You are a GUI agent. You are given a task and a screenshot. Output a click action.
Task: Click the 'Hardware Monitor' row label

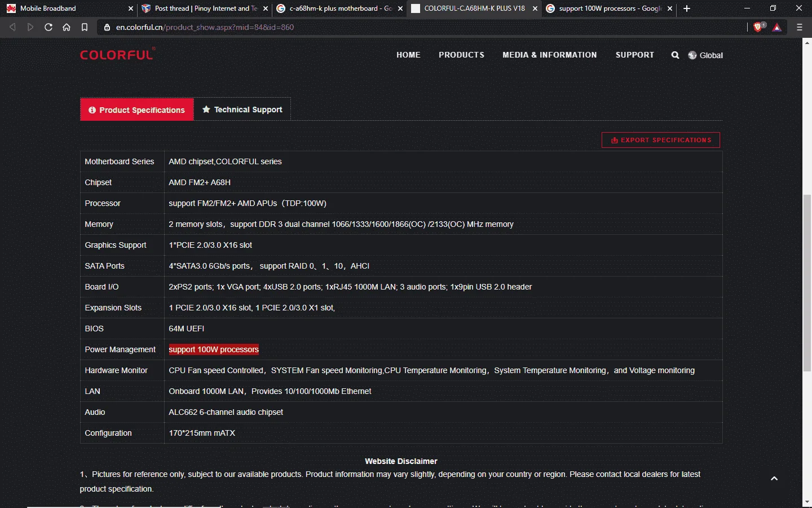coord(116,370)
